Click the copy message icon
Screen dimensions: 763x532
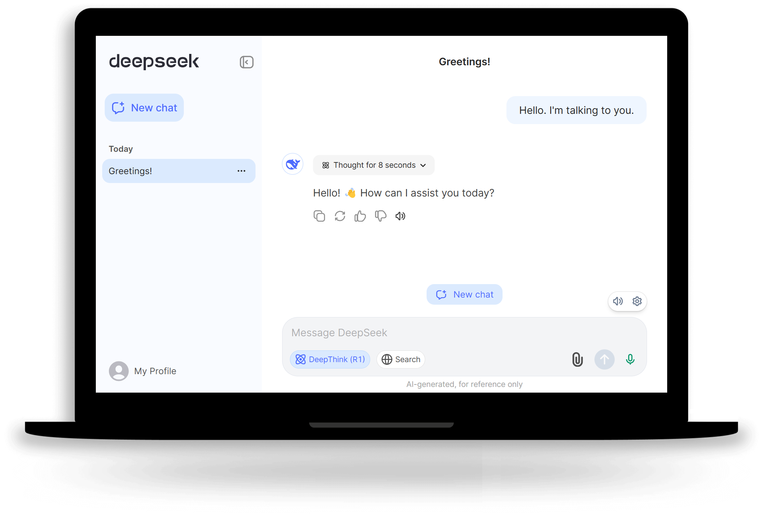point(319,216)
